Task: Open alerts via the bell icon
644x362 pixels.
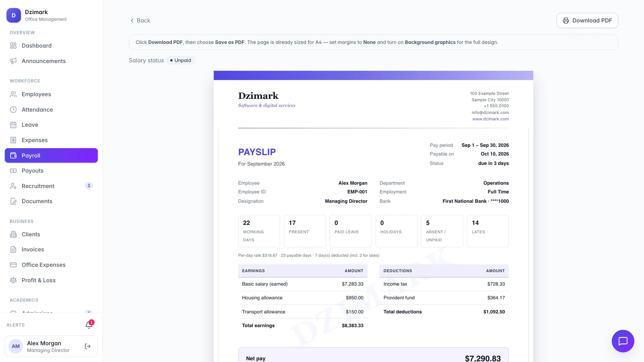Action: click(89, 324)
